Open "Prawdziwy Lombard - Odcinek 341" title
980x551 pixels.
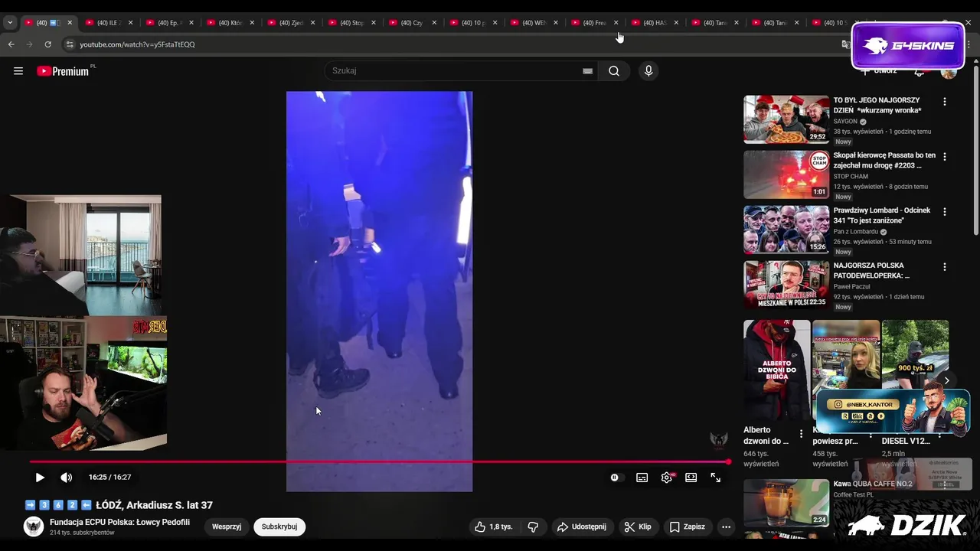pos(882,215)
